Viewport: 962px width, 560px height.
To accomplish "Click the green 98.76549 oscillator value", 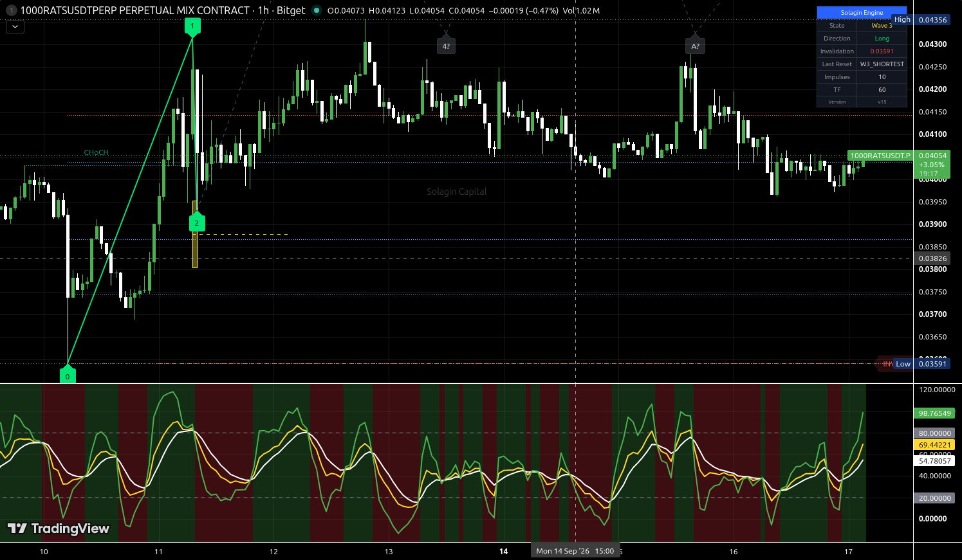I will coord(934,413).
